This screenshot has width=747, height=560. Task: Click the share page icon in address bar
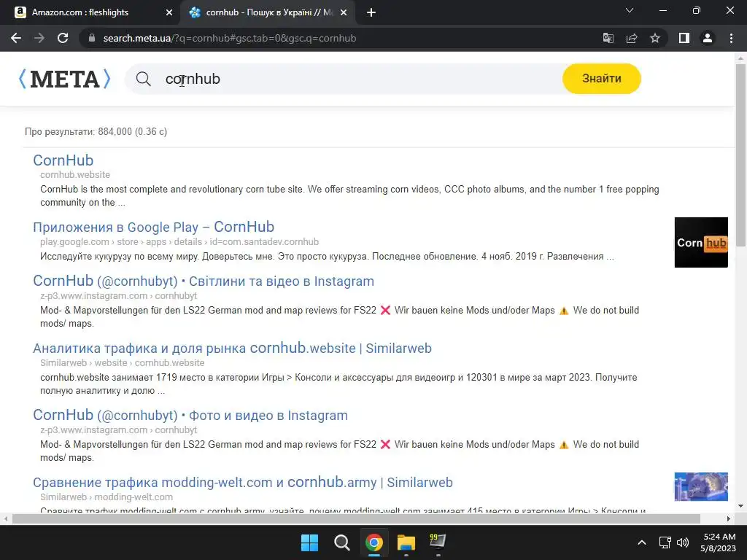[x=632, y=38]
